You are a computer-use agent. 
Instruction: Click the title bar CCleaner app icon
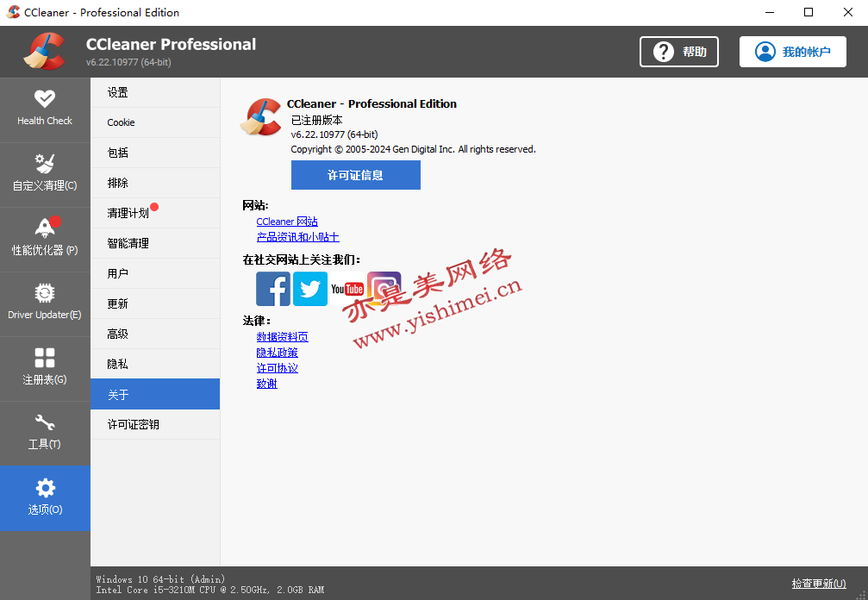13,12
